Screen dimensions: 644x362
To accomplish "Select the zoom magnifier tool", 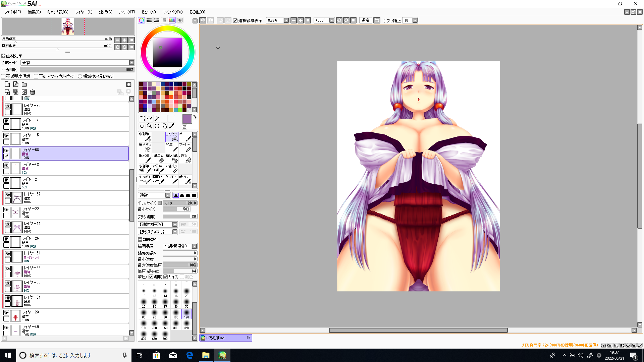I will click(150, 126).
